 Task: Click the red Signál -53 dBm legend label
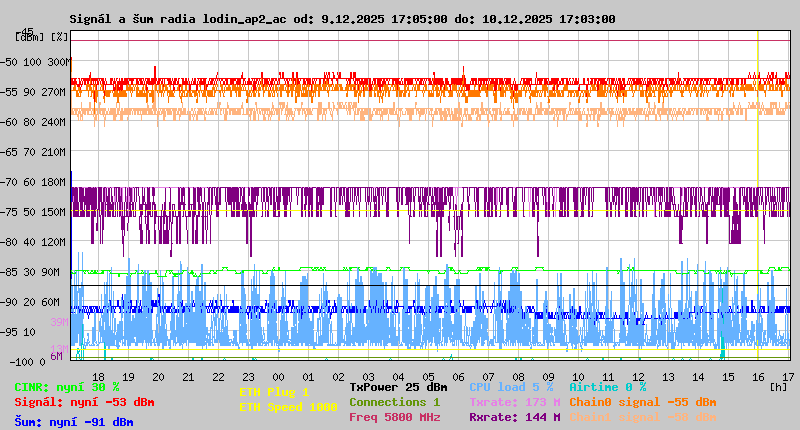coord(84,402)
